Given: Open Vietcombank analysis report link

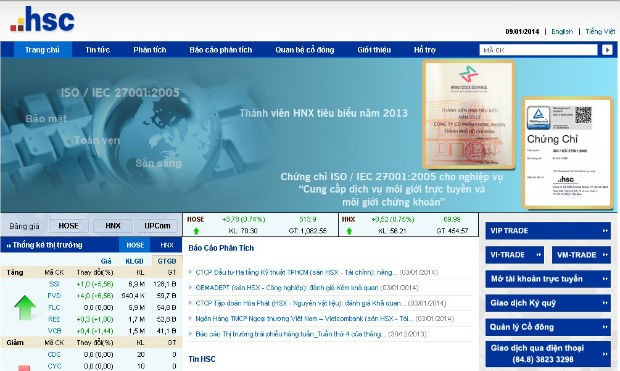Looking at the screenshot, I should point(304,319).
